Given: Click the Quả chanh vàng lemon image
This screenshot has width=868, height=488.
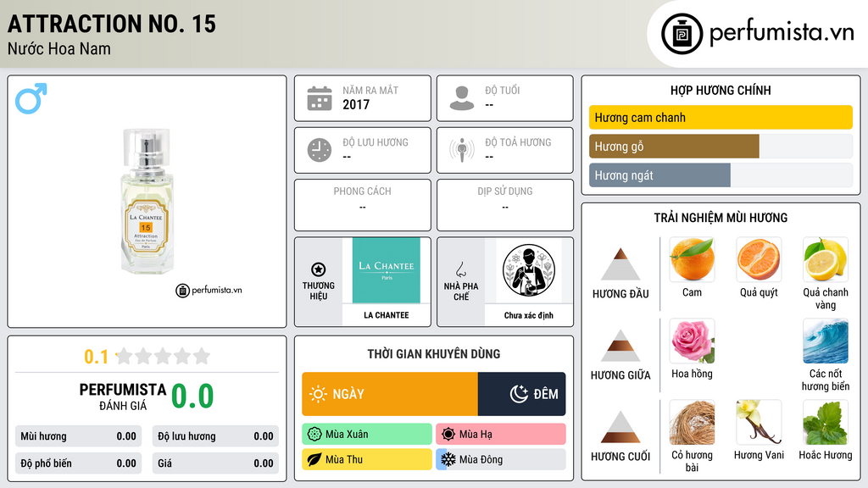Looking at the screenshot, I should [x=826, y=259].
